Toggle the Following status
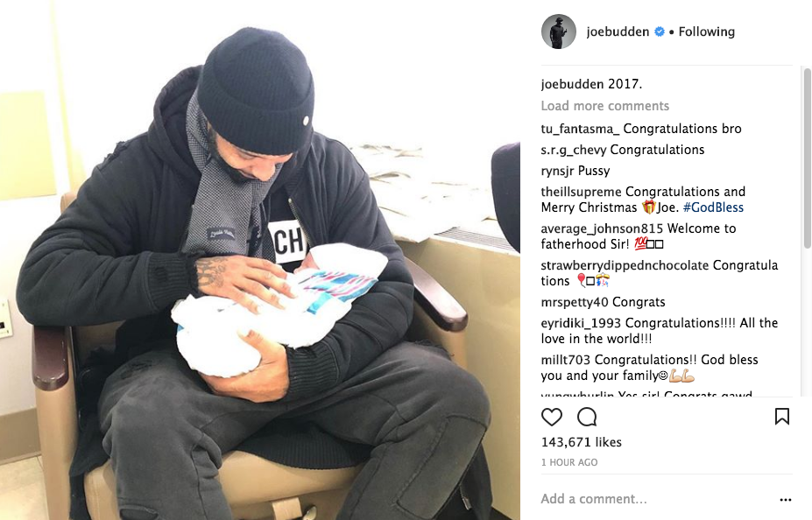This screenshot has width=812, height=520. pyautogui.click(x=706, y=32)
